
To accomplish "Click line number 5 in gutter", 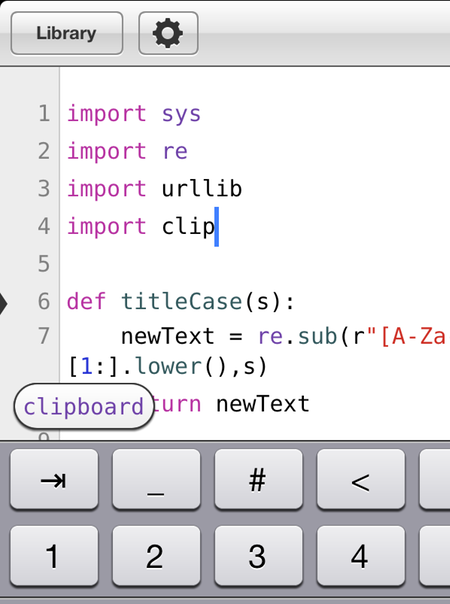I will [x=44, y=264].
